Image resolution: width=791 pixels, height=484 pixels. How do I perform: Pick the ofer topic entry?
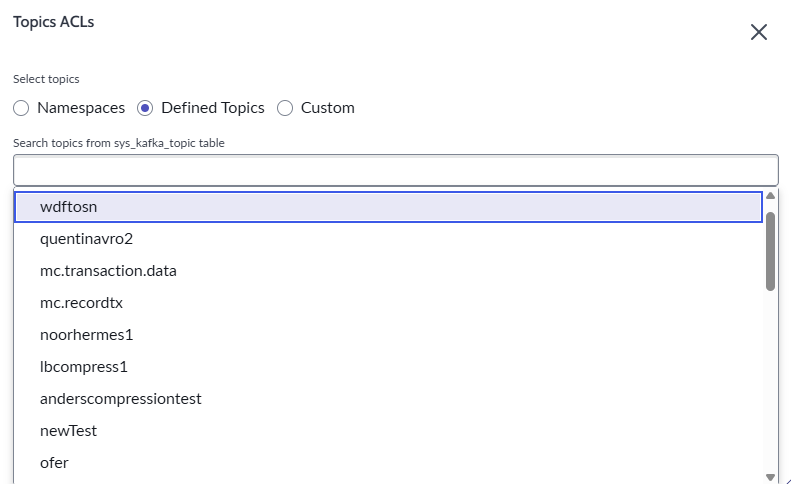[54, 463]
